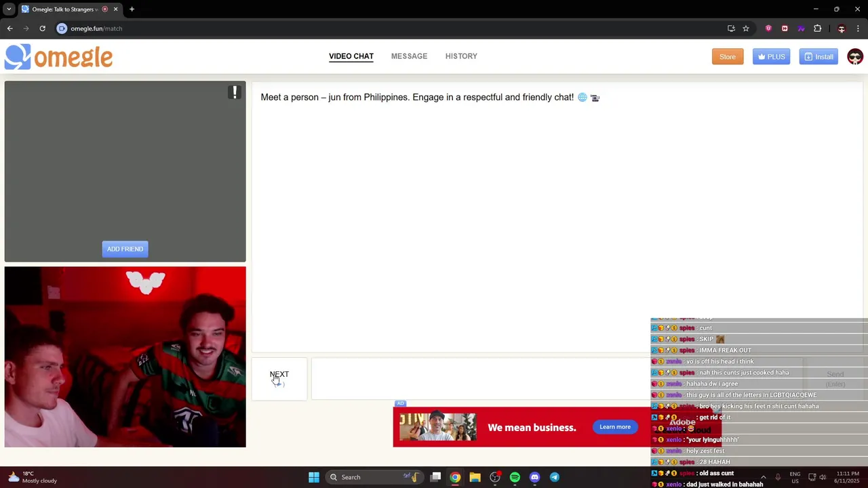Open the Chrome profile avatar in toolbar
This screenshot has width=868, height=488.
(842, 28)
